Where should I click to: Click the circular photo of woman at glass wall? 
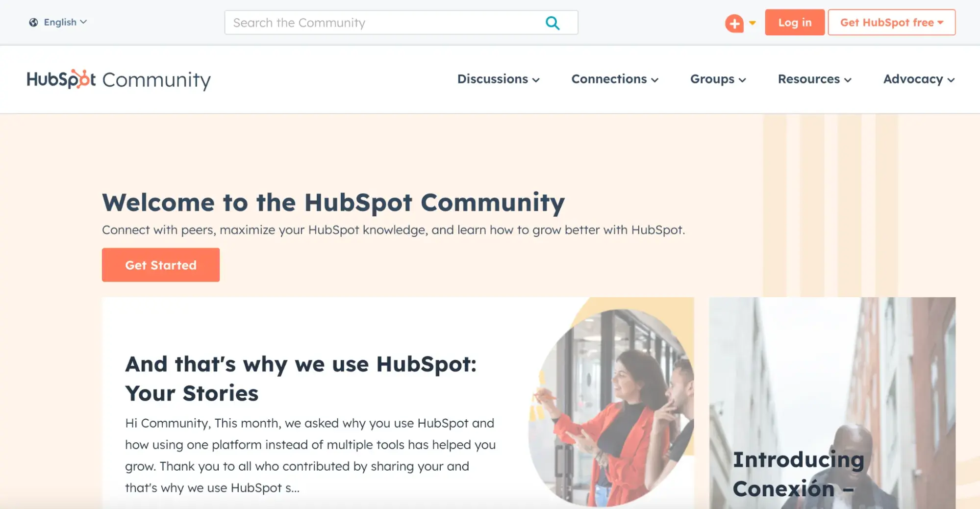coord(611,407)
